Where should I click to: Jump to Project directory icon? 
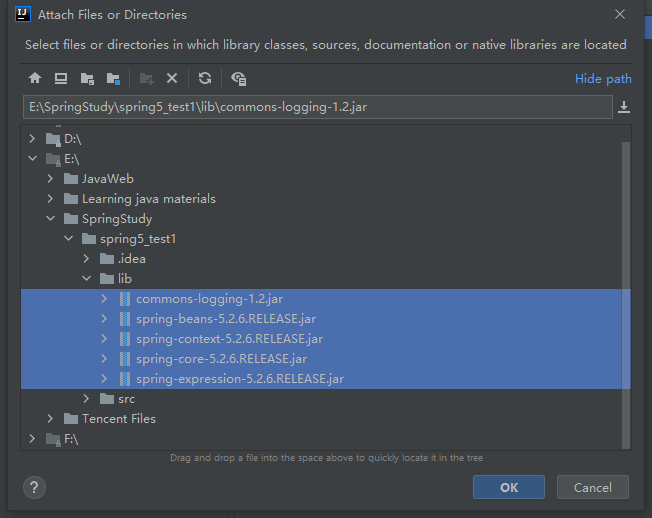tap(87, 78)
